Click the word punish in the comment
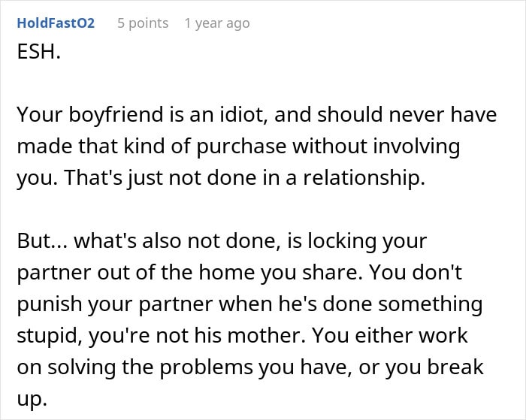The width and height of the screenshot is (526, 420). (x=50, y=305)
